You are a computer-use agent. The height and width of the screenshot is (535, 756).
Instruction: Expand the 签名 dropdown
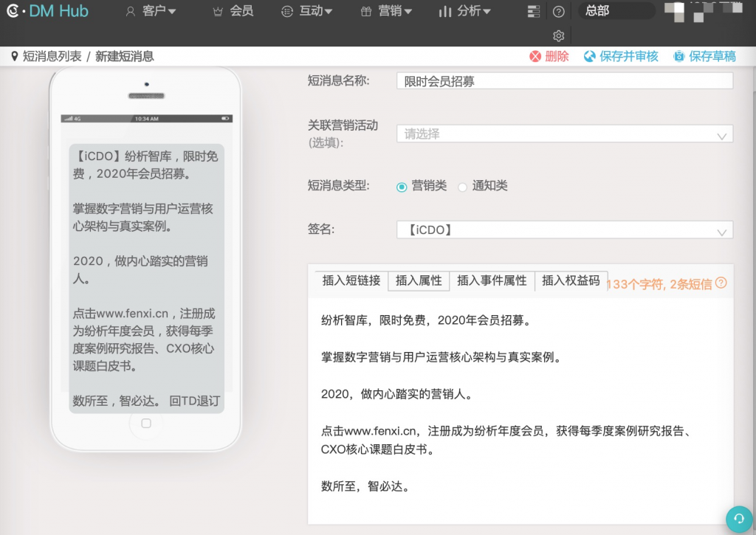pyautogui.click(x=564, y=230)
